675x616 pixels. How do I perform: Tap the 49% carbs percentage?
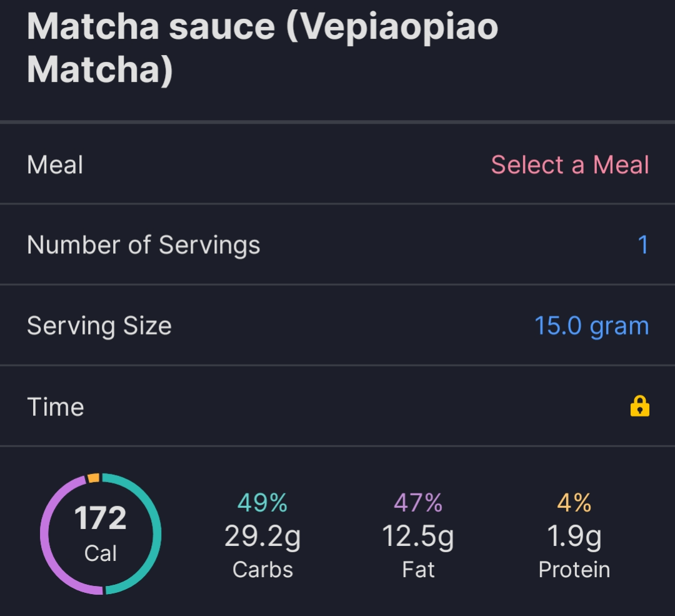[262, 502]
